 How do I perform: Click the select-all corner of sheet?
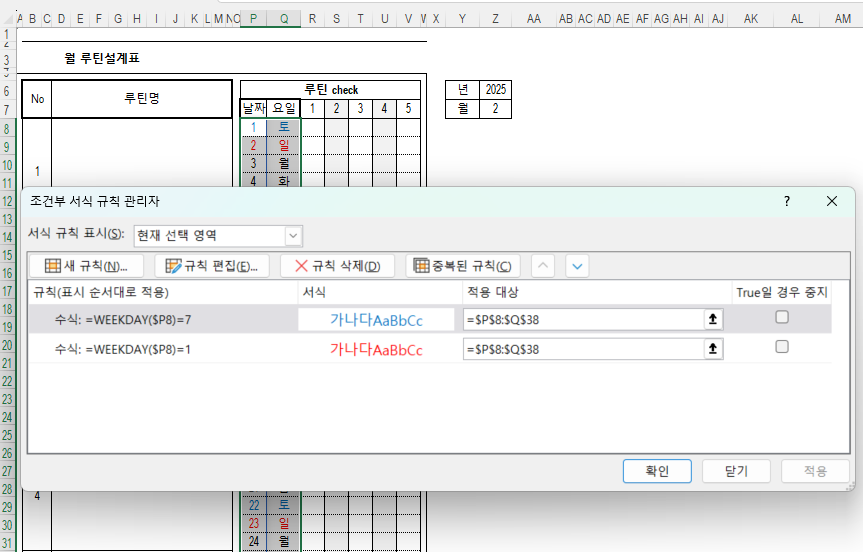pyautogui.click(x=8, y=19)
